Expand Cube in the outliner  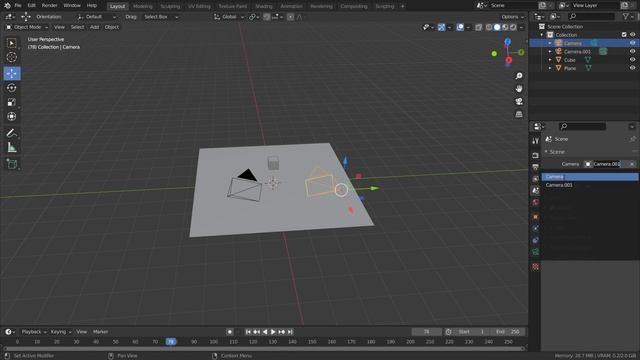(x=550, y=60)
